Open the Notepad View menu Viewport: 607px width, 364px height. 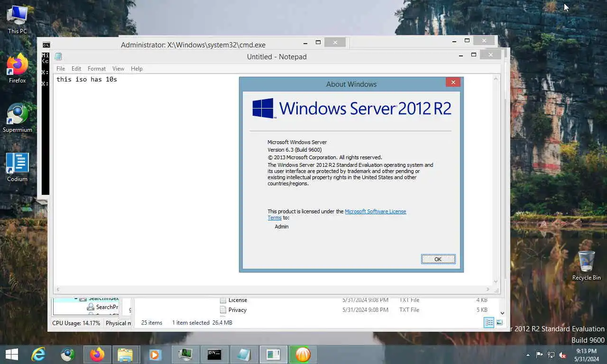[x=118, y=69]
